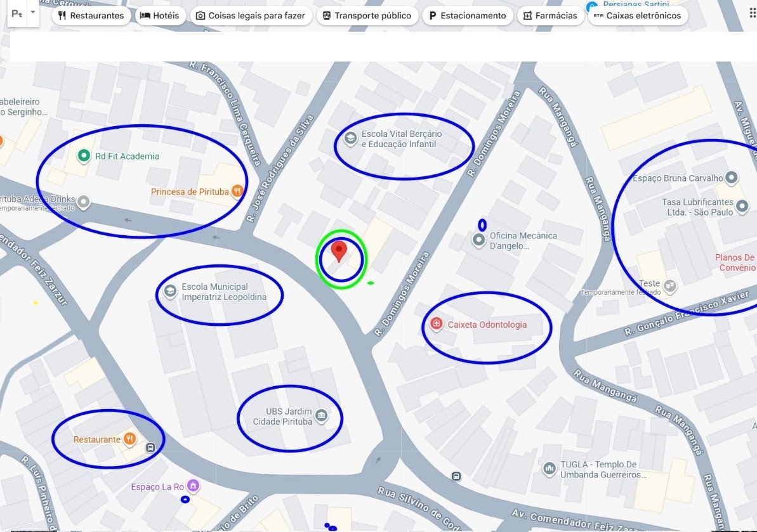Image resolution: width=757 pixels, height=532 pixels.
Task: Click the Espaço La Ro purple icon
Action: 193,485
